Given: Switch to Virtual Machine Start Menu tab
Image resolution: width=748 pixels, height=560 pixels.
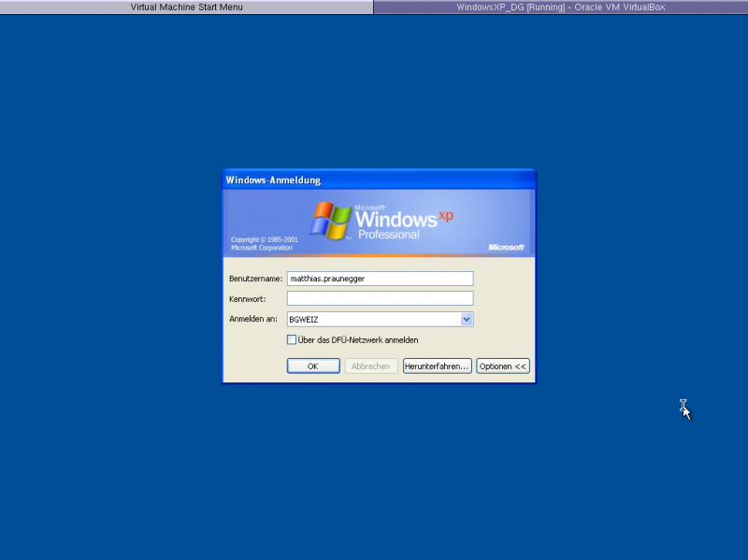Looking at the screenshot, I should (186, 7).
